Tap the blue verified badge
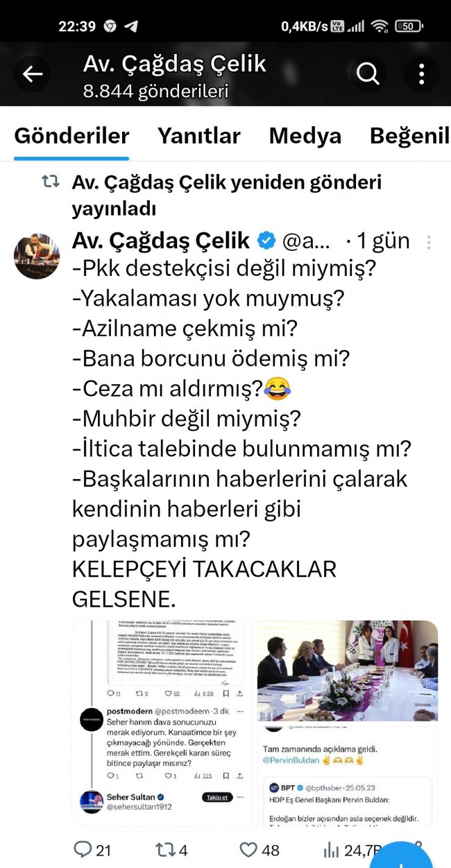Image resolution: width=451 pixels, height=868 pixels. click(x=266, y=241)
